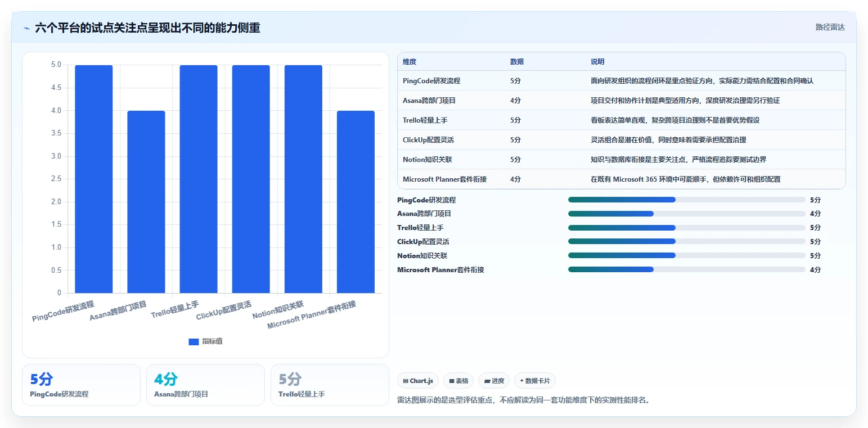Click the chart x-axis label Microsoft Planner套件衔接
Screen dimensions: 868x428
pyautogui.click(x=312, y=315)
